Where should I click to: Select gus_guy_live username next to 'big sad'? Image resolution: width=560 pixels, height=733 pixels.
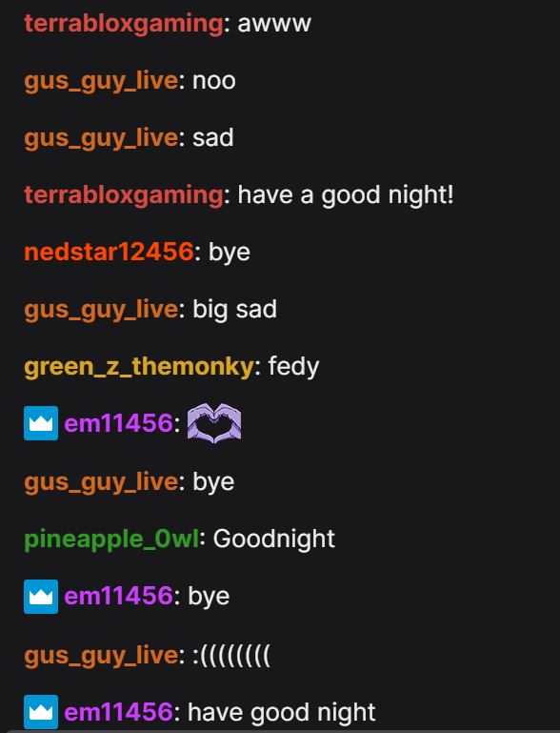[x=101, y=310]
